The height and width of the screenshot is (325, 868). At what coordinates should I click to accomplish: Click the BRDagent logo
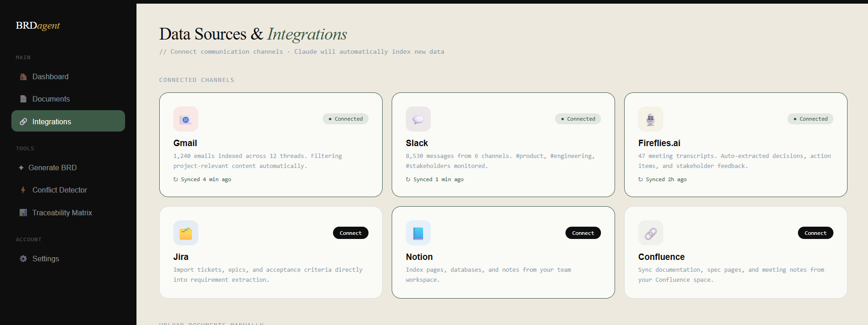pyautogui.click(x=38, y=25)
